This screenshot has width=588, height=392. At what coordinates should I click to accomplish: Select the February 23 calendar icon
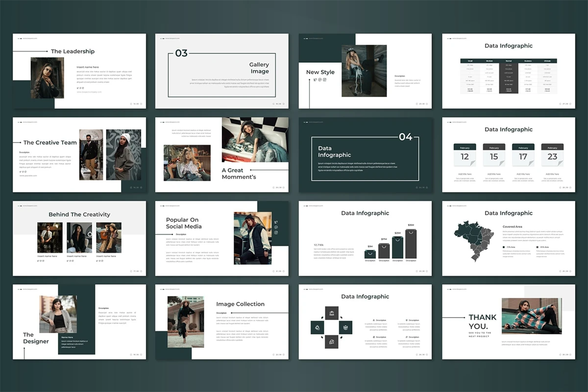(x=552, y=155)
